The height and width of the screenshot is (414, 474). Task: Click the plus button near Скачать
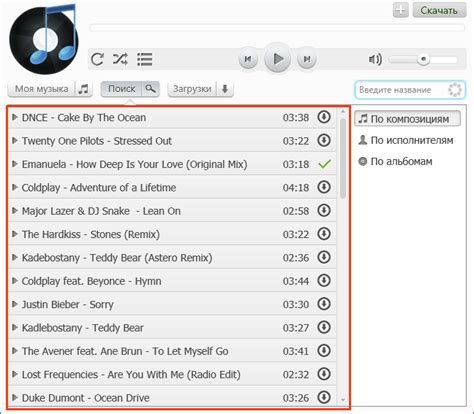(x=401, y=10)
